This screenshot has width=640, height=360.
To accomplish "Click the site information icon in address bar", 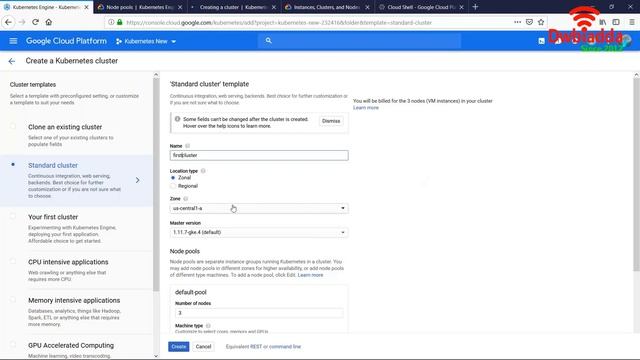I will (111, 22).
